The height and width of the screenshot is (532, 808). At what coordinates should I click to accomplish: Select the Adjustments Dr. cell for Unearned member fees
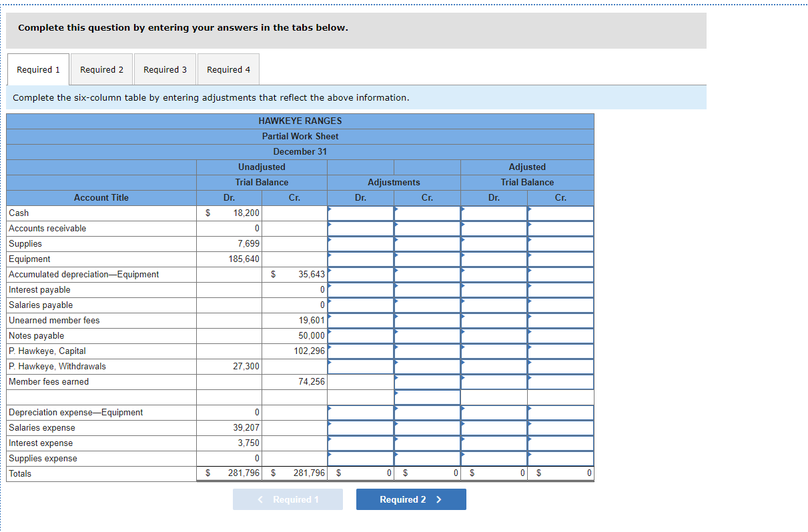360,320
